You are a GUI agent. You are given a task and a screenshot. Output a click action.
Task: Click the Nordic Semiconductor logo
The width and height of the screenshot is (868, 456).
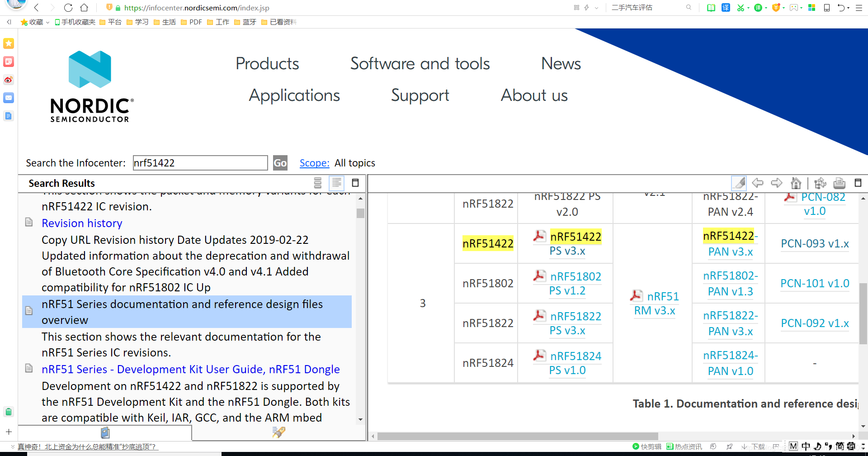[x=92, y=86]
